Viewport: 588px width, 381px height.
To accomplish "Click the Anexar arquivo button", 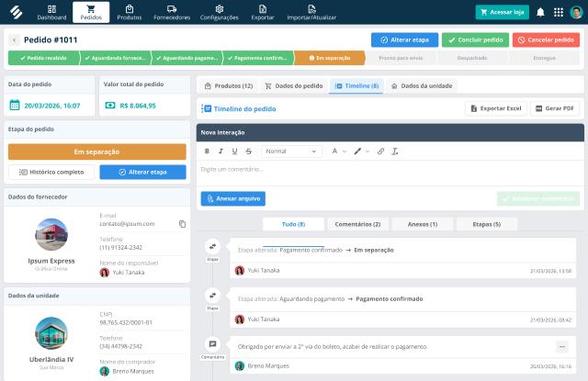I will click(232, 198).
